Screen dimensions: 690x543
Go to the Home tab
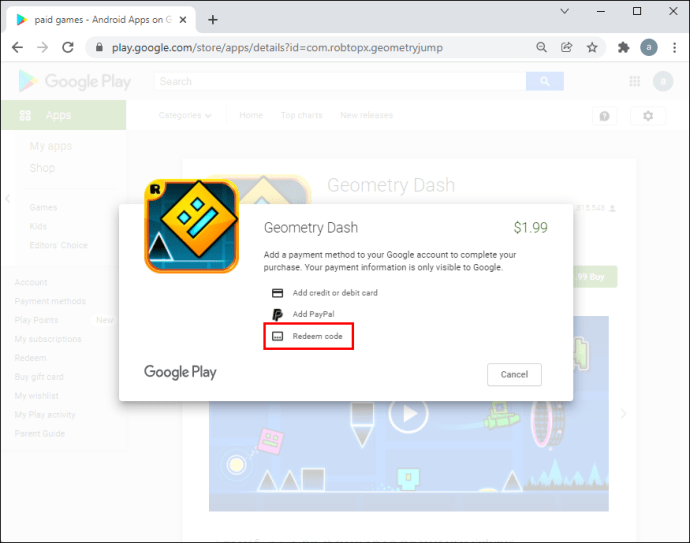(251, 115)
